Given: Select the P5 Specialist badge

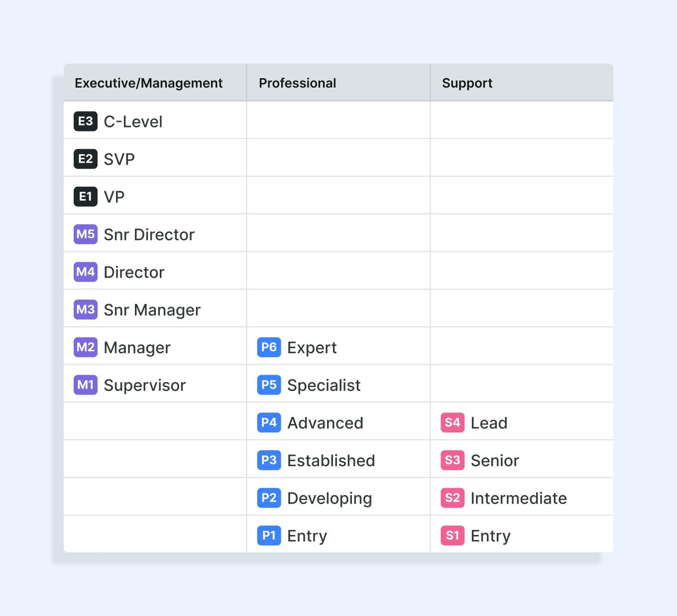Looking at the screenshot, I should 269,385.
